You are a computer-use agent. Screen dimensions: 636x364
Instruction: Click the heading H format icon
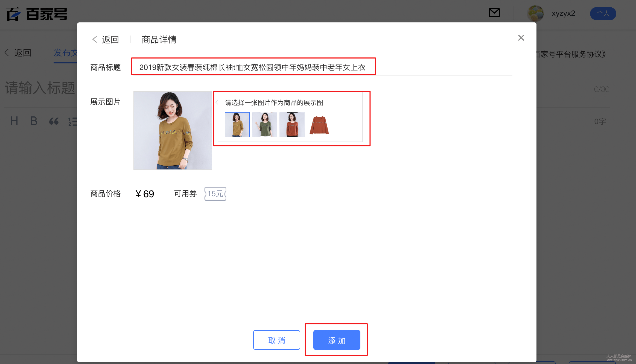14,121
